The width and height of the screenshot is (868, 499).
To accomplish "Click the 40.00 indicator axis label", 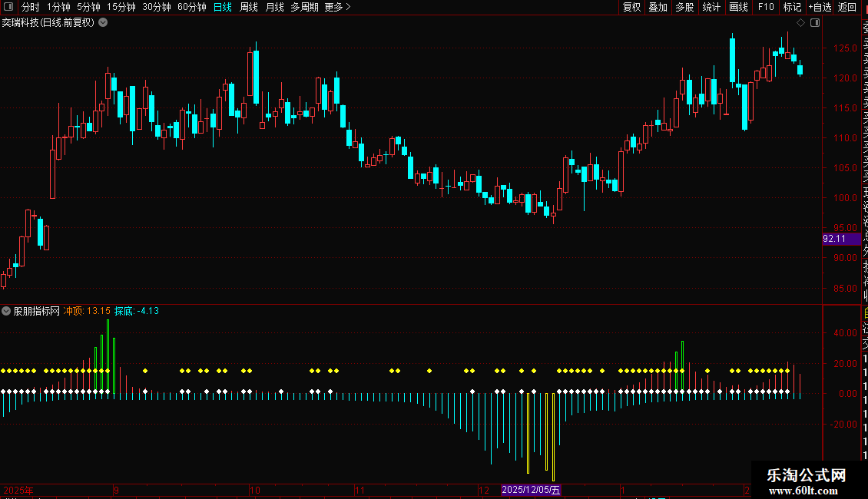I will click(845, 333).
